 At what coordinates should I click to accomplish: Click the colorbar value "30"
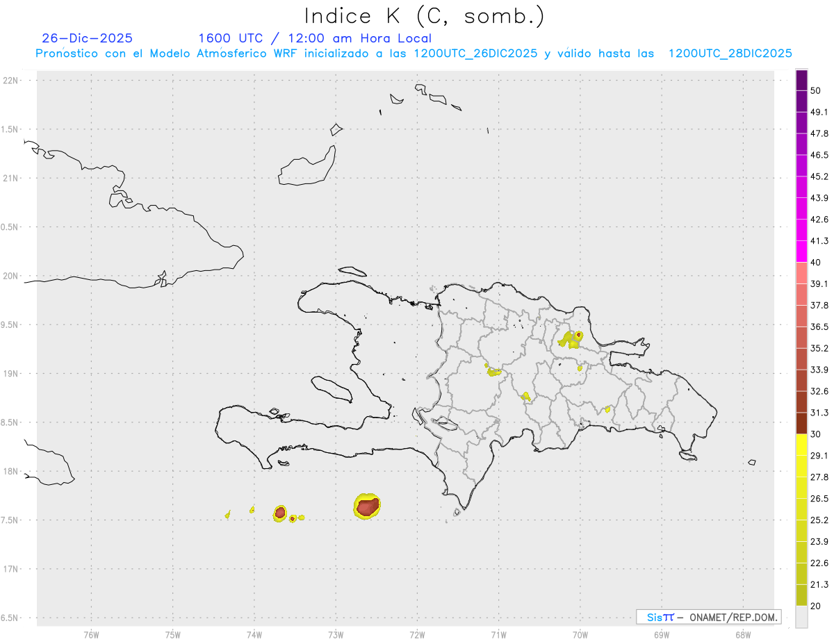pos(816,434)
